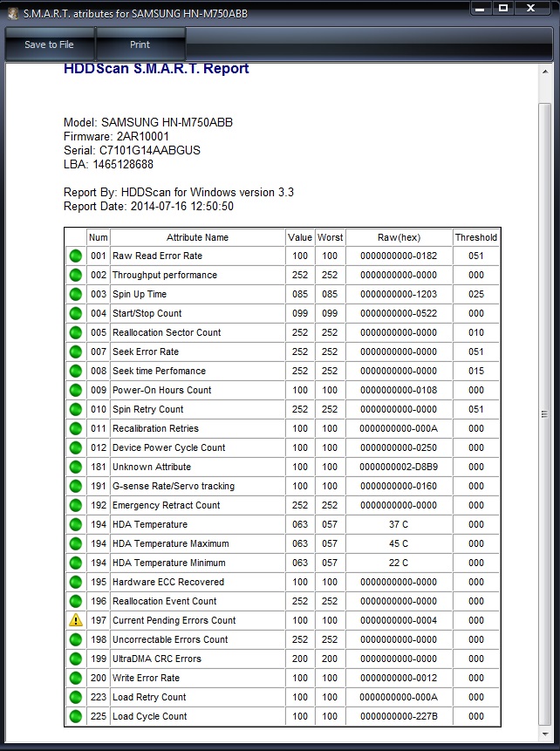Click the Report Date 2014-07-16 line

(148, 207)
